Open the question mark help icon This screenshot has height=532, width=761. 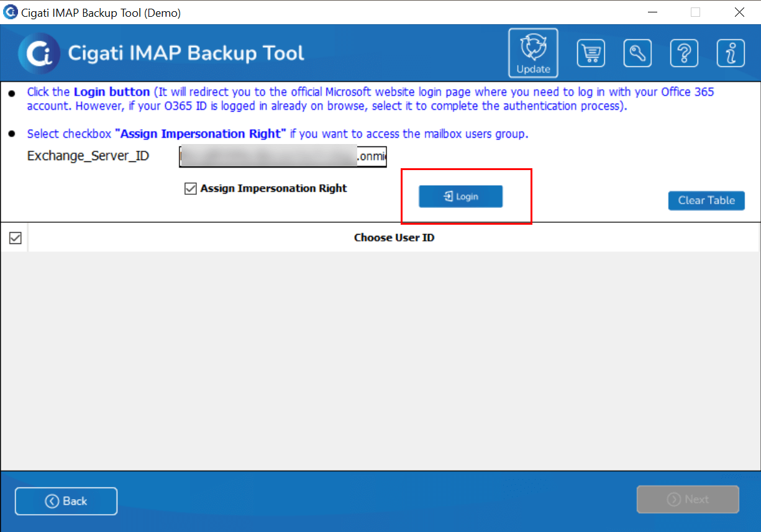coord(684,53)
